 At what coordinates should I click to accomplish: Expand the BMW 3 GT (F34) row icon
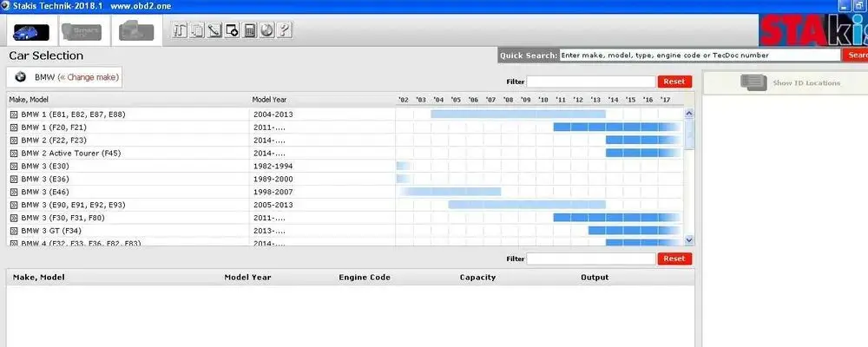(14, 231)
